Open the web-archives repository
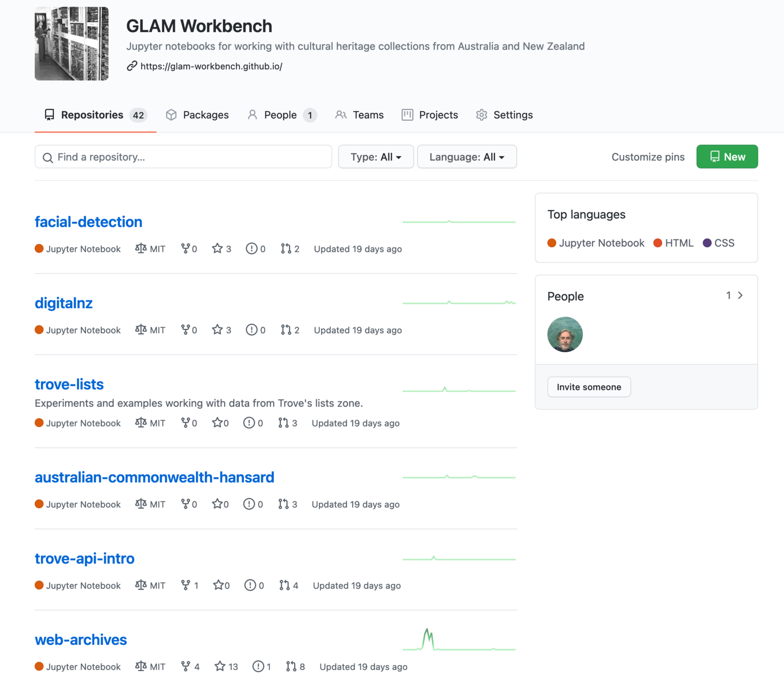Image resolution: width=784 pixels, height=691 pixels. 81,640
